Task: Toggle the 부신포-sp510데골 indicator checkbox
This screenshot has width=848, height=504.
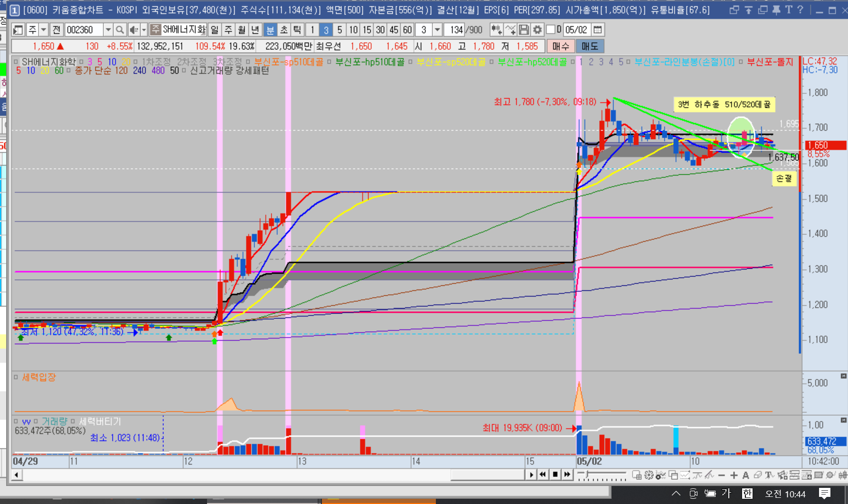Action: pos(248,62)
